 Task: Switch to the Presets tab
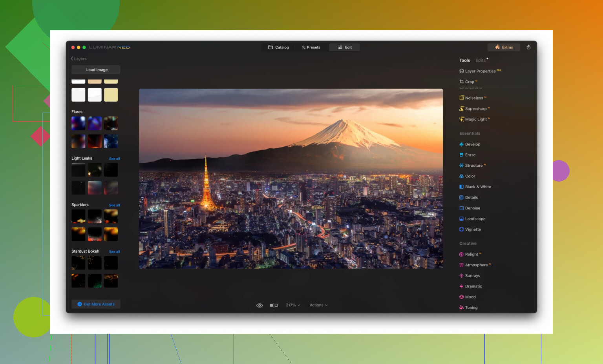pos(311,47)
